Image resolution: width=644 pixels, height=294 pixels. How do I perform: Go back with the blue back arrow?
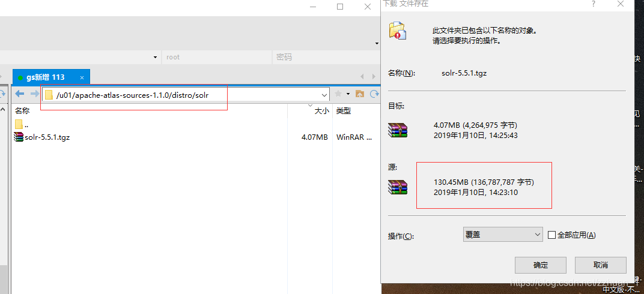click(x=19, y=94)
